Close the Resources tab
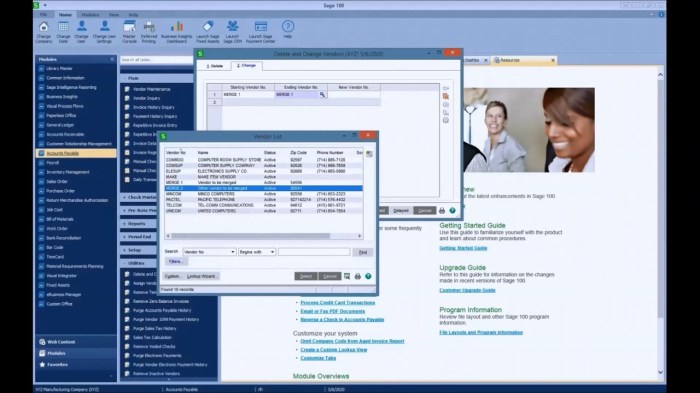This screenshot has height=393, width=700. click(553, 60)
